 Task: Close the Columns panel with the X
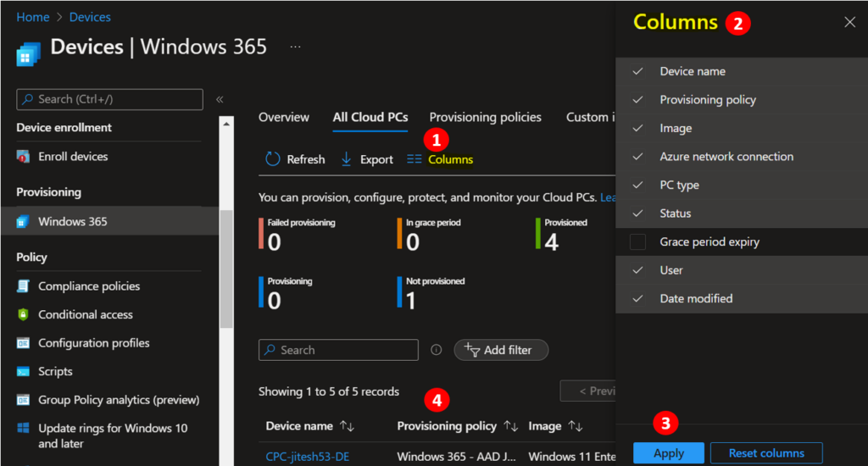point(849,22)
